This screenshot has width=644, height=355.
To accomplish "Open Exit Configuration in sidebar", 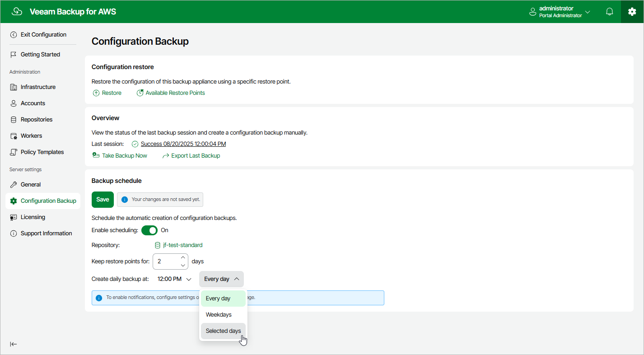I will [43, 35].
